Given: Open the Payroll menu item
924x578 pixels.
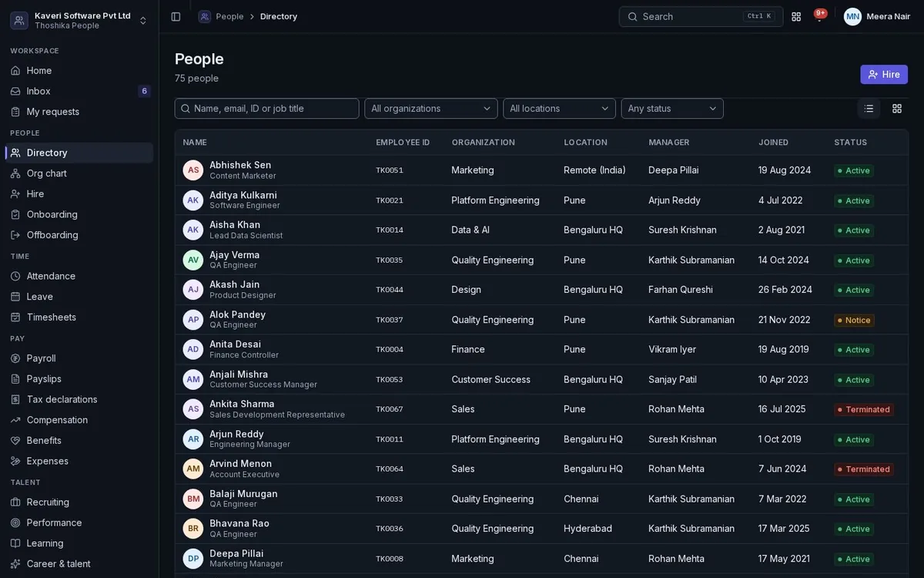Looking at the screenshot, I should 79,358.
